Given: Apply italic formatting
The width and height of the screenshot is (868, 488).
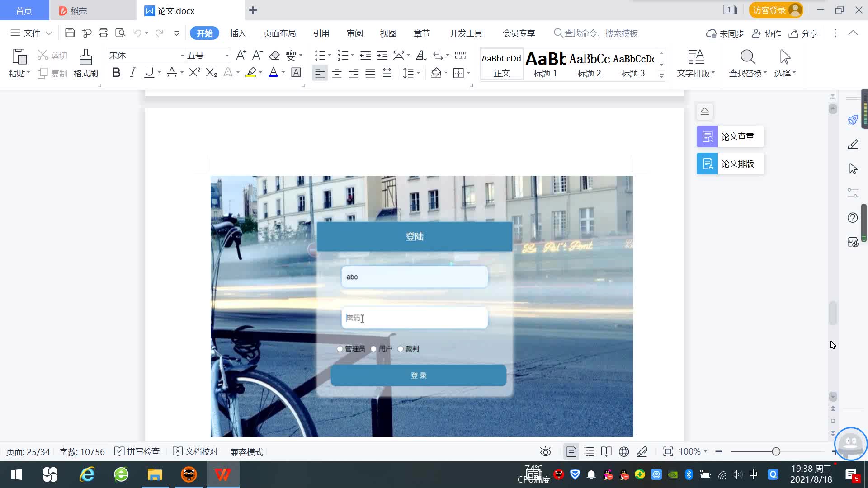Looking at the screenshot, I should pyautogui.click(x=132, y=73).
